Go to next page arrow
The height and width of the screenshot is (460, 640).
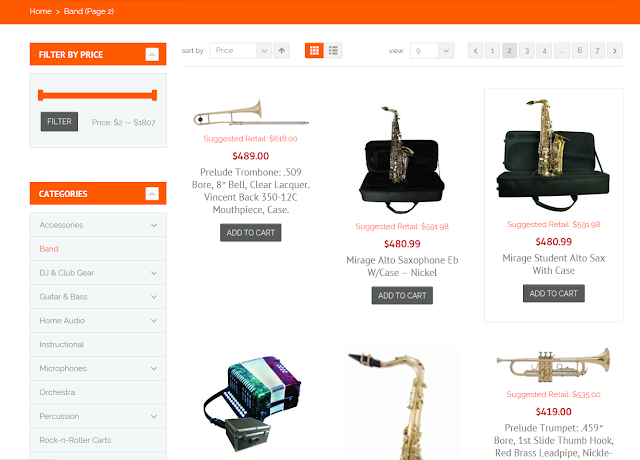[x=615, y=51]
